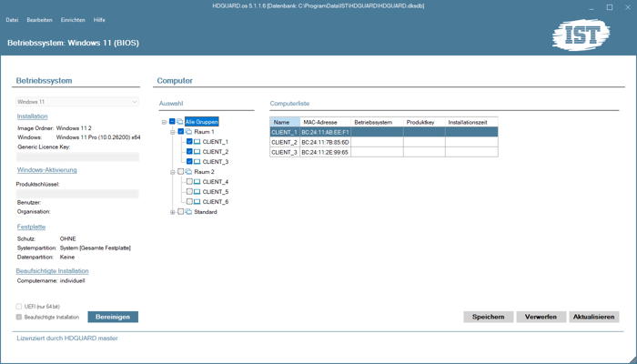Collapse the Raum 2 tree node
Screen dimensions: 637x364
point(173,172)
